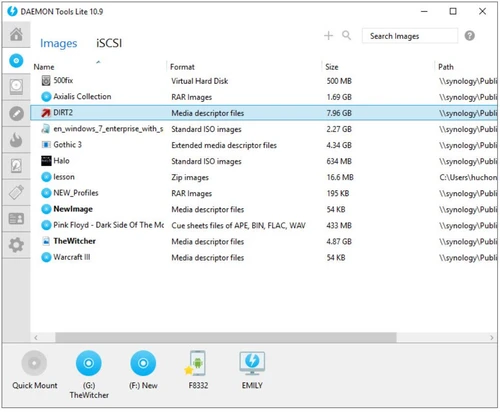Select the (G:) TheWitcher virtual drive
The width and height of the screenshot is (500, 413).
coord(89,363)
